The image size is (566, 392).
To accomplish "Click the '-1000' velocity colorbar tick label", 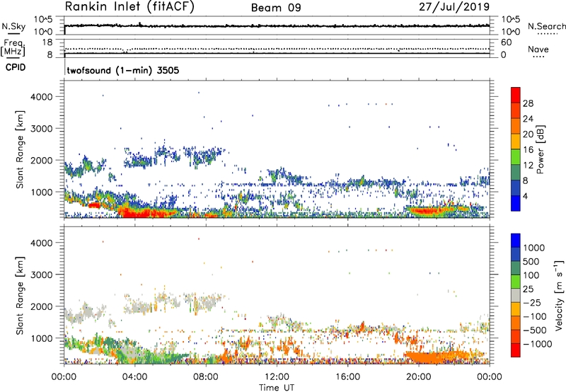I will 538,344.
